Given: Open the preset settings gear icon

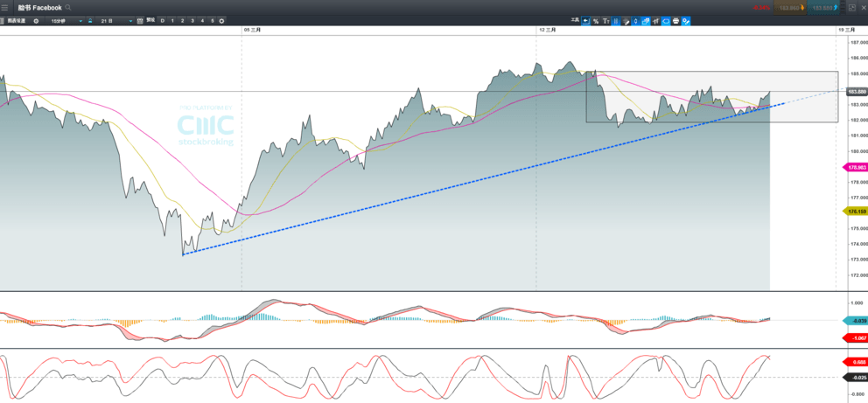Looking at the screenshot, I should (221, 21).
